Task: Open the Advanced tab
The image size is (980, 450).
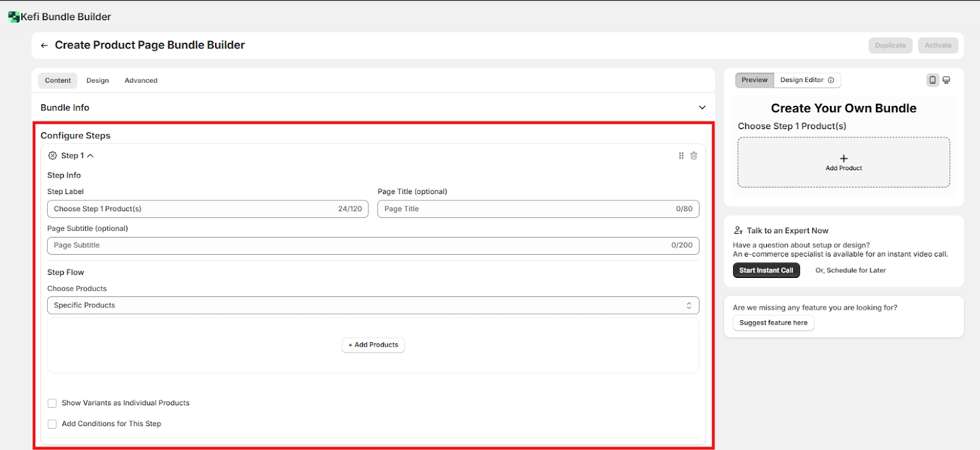Action: tap(141, 80)
